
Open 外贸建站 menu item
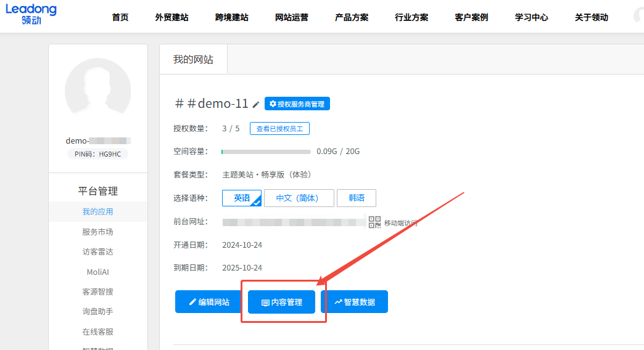point(171,17)
